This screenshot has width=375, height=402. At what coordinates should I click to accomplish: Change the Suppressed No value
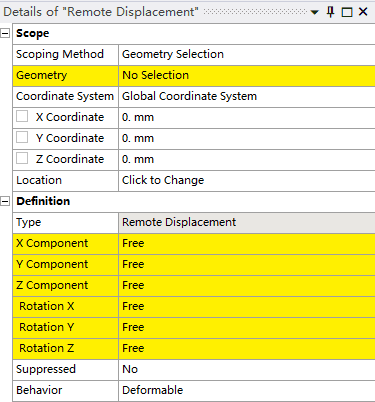pos(247,369)
